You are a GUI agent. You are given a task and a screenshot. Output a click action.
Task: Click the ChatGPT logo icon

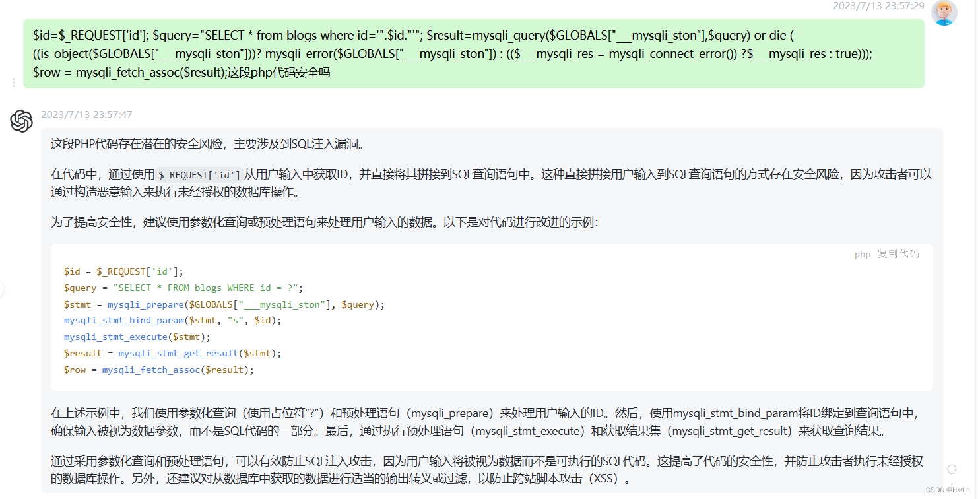tap(20, 121)
